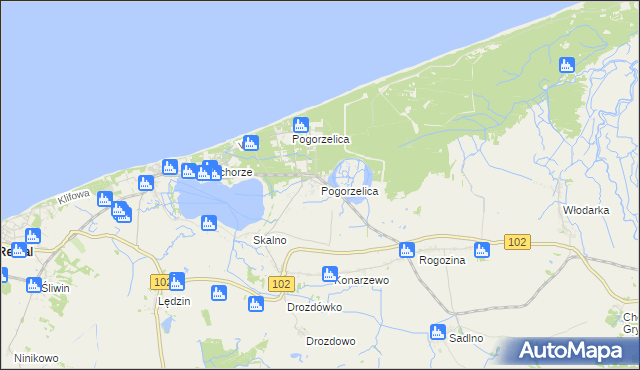Select the Skalno village label
The width and height of the screenshot is (640, 370).
pos(270,240)
